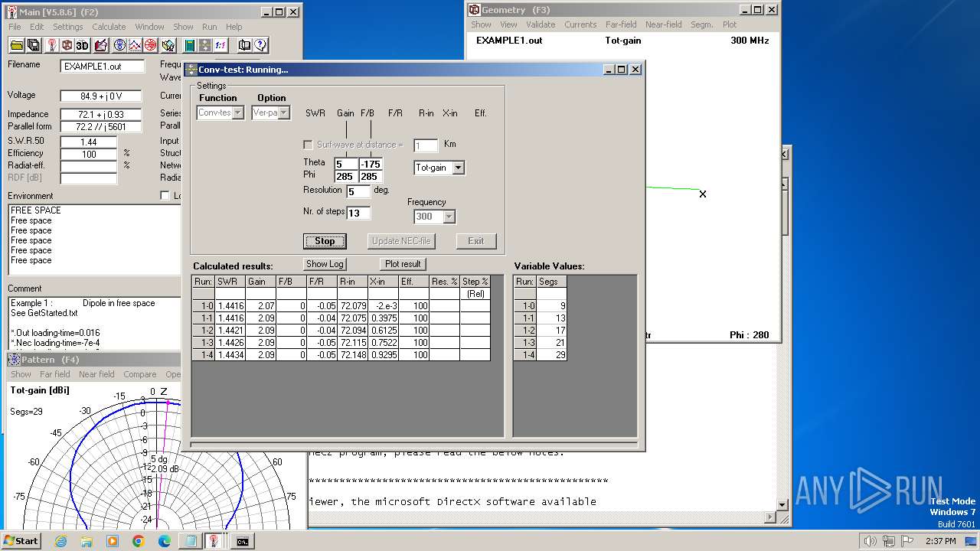
Task: Open the Windows Start menu
Action: pos(21,541)
